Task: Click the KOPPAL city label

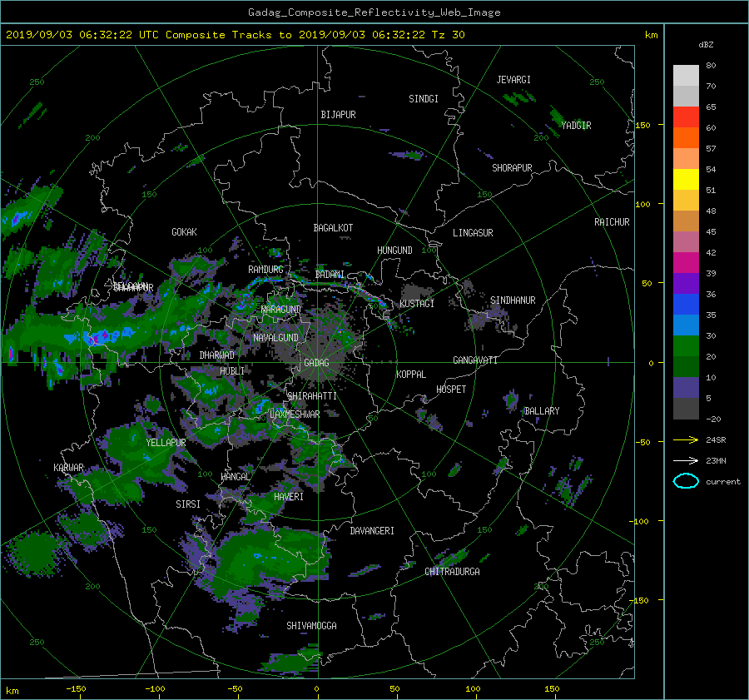Action: pos(411,375)
